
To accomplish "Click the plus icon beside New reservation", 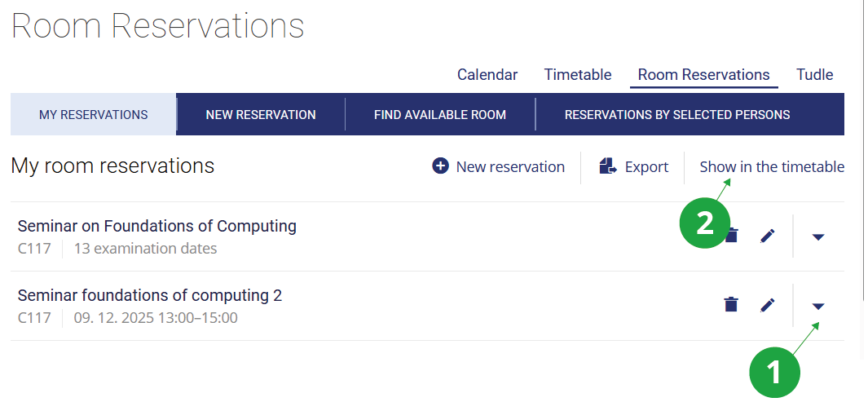I will click(x=441, y=166).
